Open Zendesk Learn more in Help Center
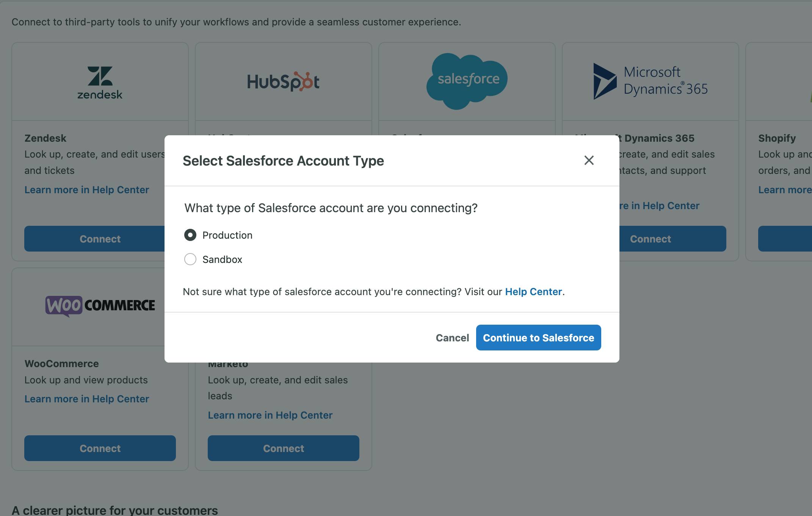The width and height of the screenshot is (812, 516). (87, 189)
